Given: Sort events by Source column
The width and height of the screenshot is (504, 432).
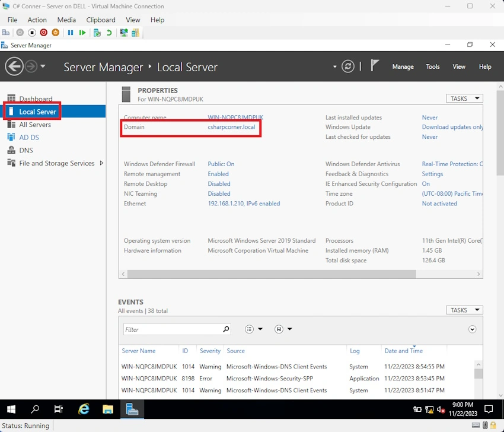Looking at the screenshot, I should [235, 351].
